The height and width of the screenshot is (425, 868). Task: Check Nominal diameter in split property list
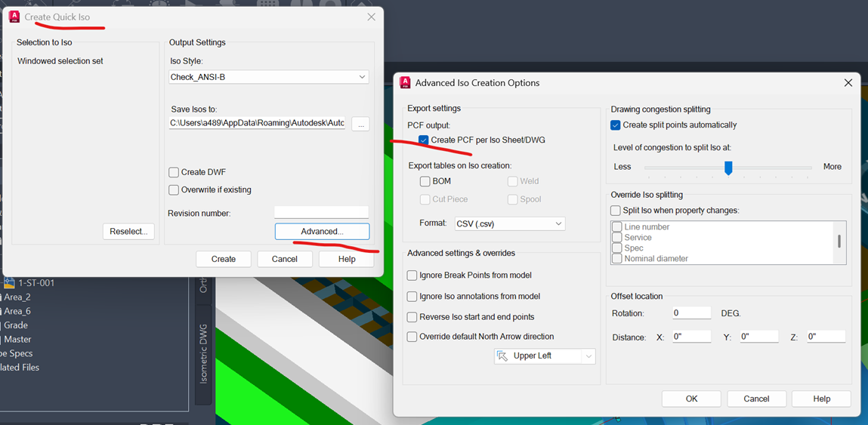pos(616,258)
